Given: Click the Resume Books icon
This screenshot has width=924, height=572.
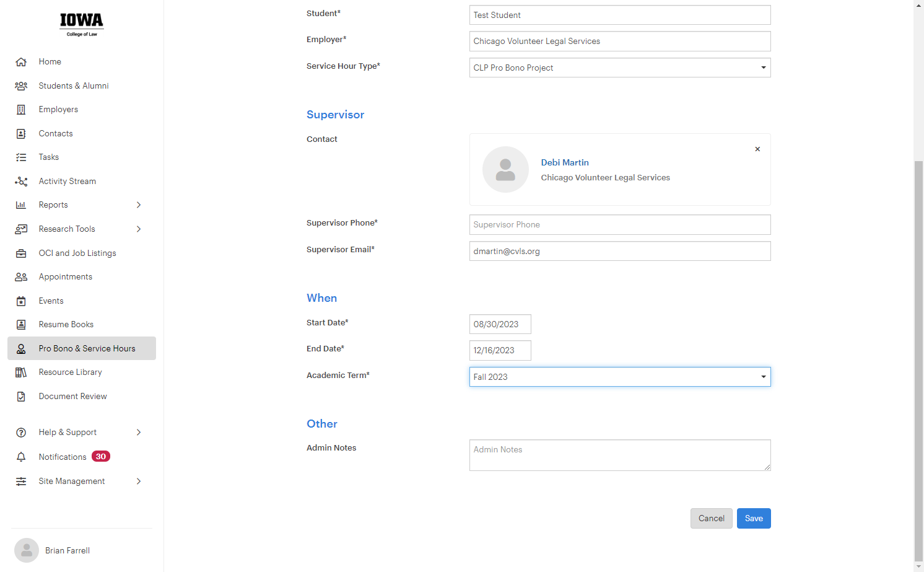Looking at the screenshot, I should pyautogui.click(x=21, y=325).
